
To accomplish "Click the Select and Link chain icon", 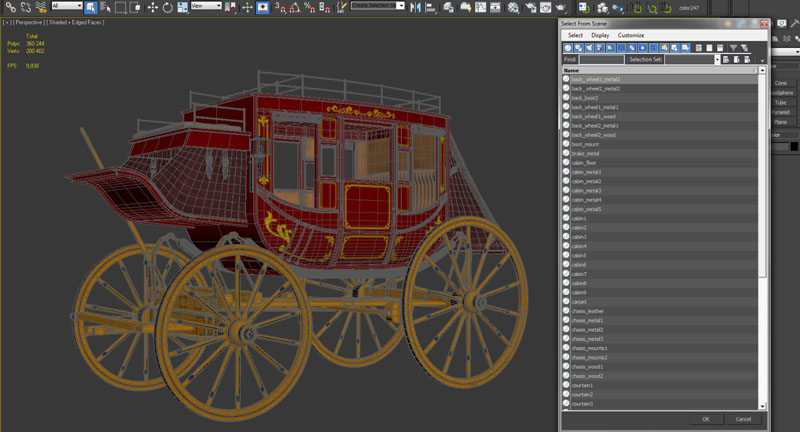I will (10, 6).
